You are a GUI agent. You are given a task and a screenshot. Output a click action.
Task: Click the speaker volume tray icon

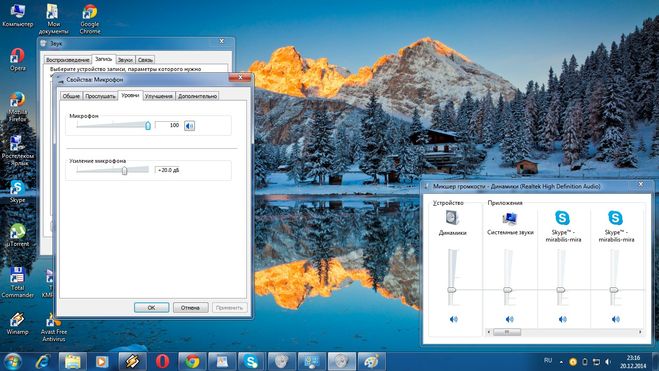tap(608, 362)
